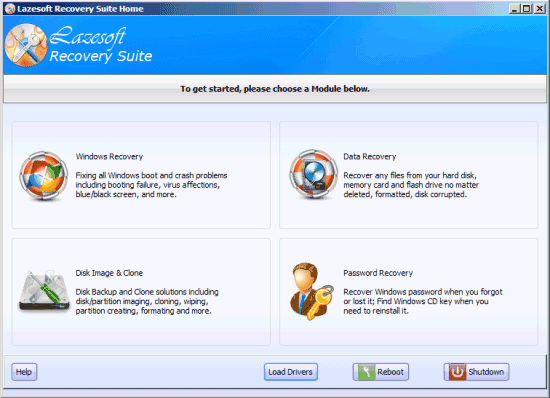Click the Reboot button label
The height and width of the screenshot is (398, 550).
coord(390,372)
